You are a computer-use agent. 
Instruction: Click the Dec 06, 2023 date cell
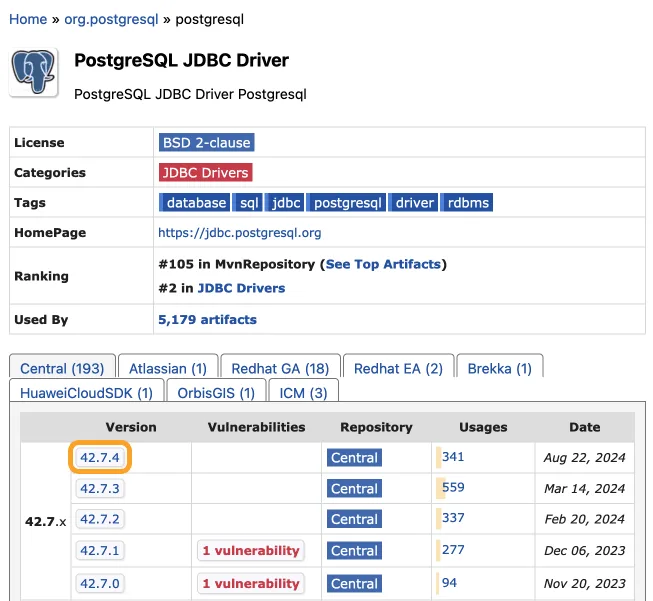[x=584, y=551]
